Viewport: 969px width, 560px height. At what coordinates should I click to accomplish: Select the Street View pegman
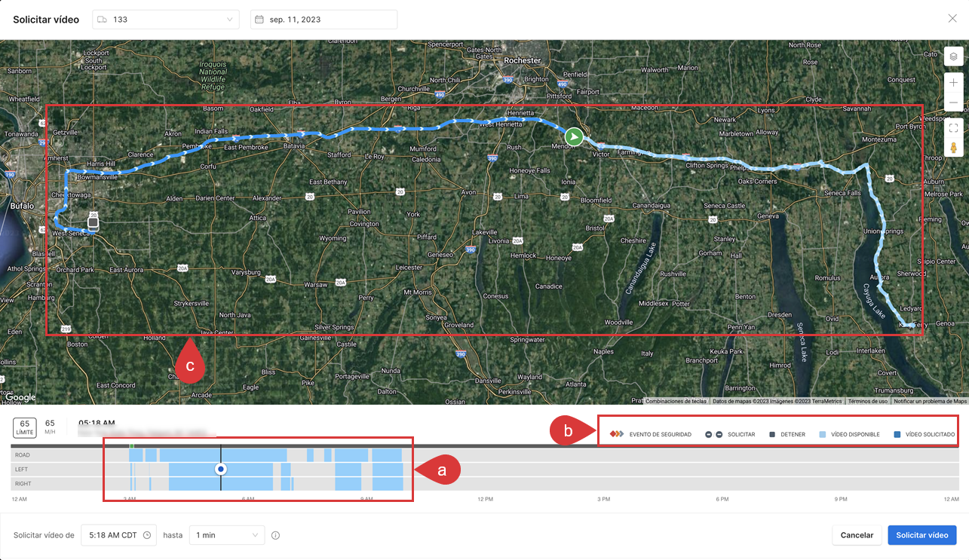click(x=953, y=147)
